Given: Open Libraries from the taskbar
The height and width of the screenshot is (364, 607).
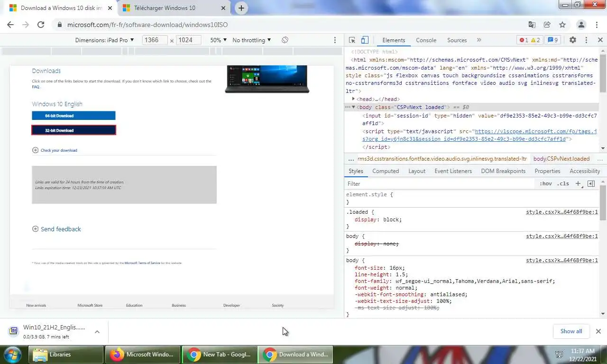Looking at the screenshot, I should (x=66, y=355).
